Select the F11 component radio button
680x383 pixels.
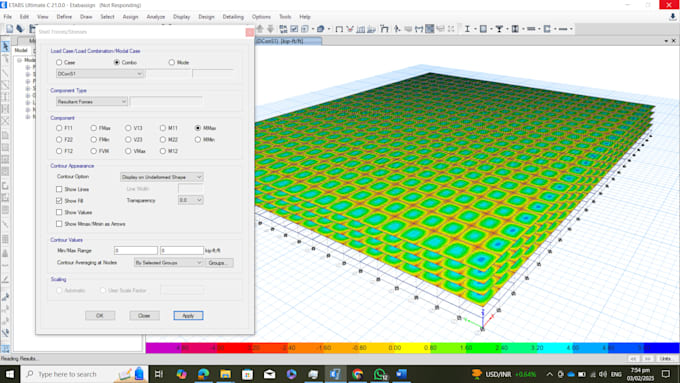tap(59, 128)
